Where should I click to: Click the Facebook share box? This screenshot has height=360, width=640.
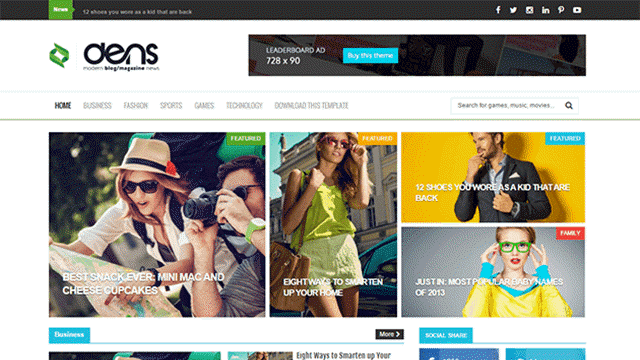pyautogui.click(x=459, y=354)
